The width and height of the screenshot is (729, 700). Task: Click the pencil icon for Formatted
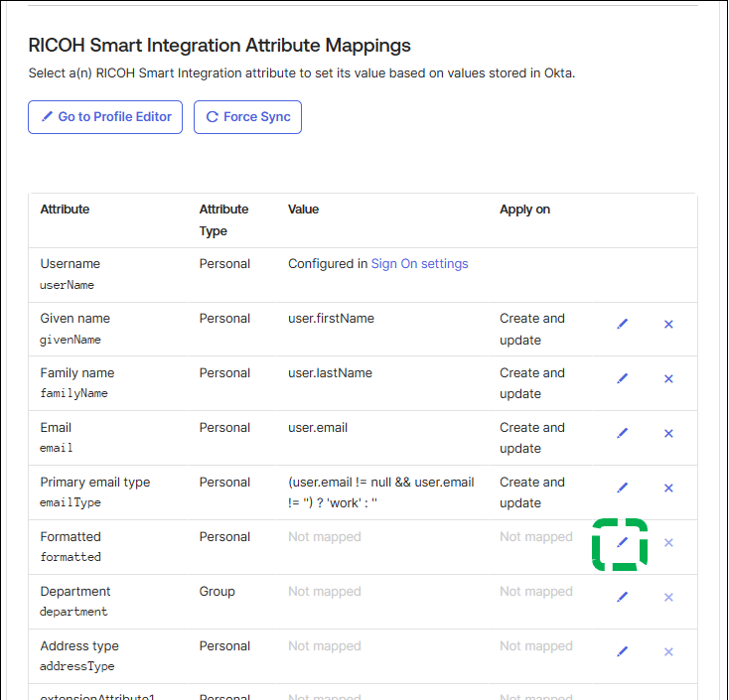coord(623,543)
